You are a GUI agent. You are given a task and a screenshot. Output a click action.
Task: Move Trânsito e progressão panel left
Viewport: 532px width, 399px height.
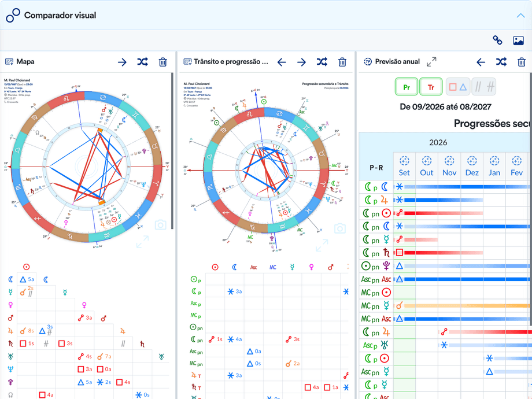pos(282,62)
